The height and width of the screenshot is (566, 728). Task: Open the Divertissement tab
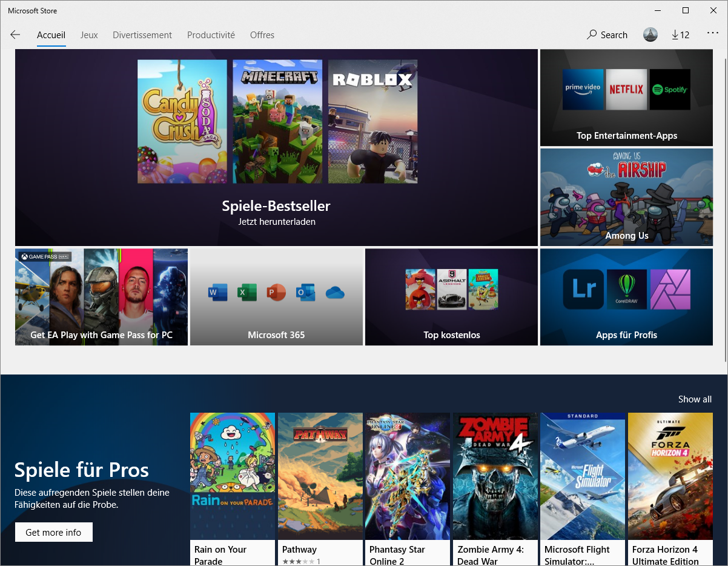pyautogui.click(x=142, y=35)
